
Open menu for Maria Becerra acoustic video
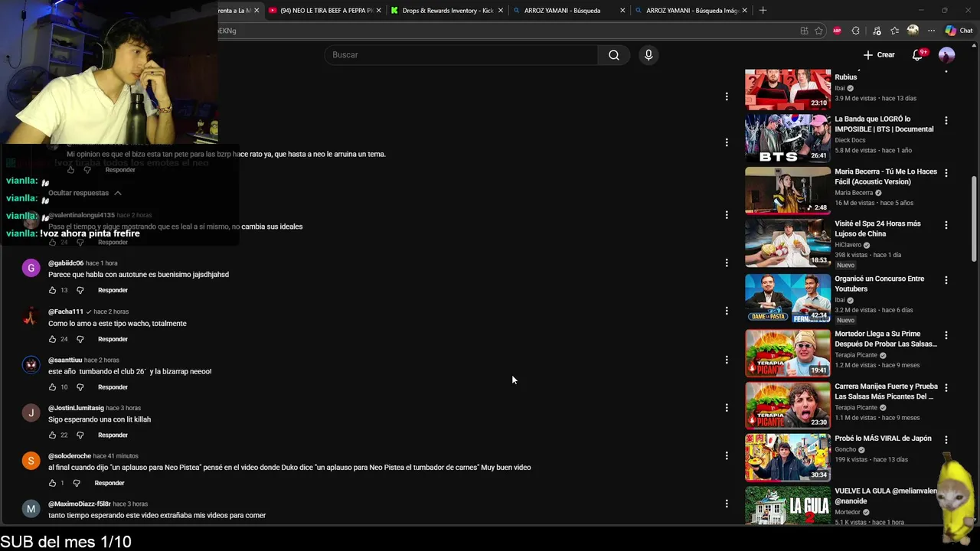coord(946,173)
